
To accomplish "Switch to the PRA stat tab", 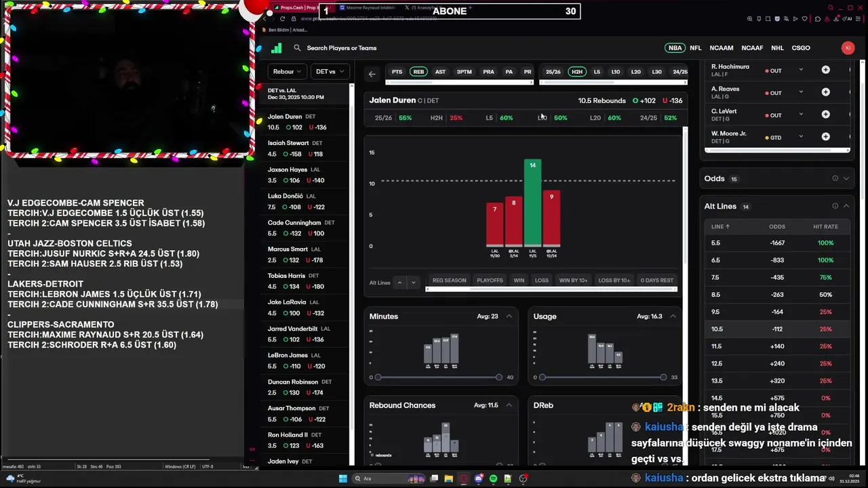I will 488,72.
